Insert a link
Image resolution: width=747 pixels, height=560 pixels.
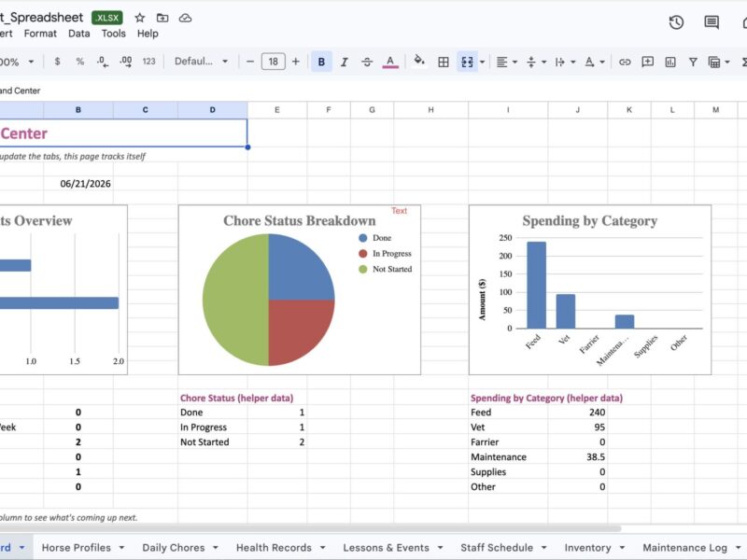(625, 62)
